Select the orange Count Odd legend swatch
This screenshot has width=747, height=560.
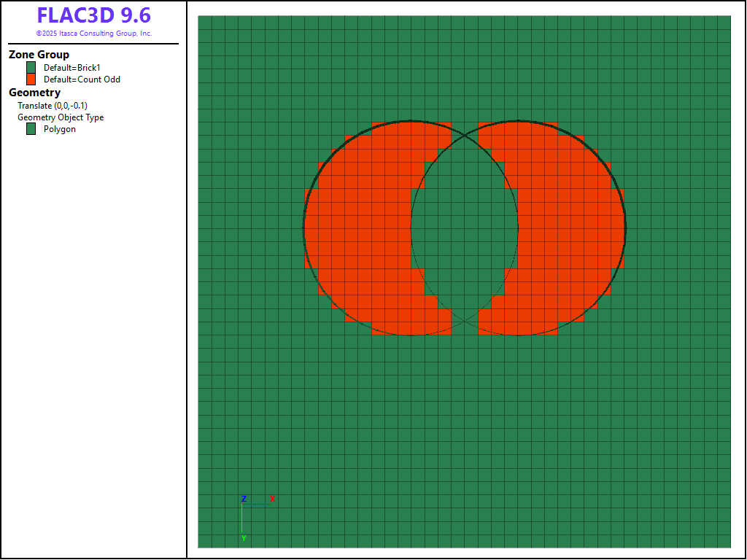[31, 79]
